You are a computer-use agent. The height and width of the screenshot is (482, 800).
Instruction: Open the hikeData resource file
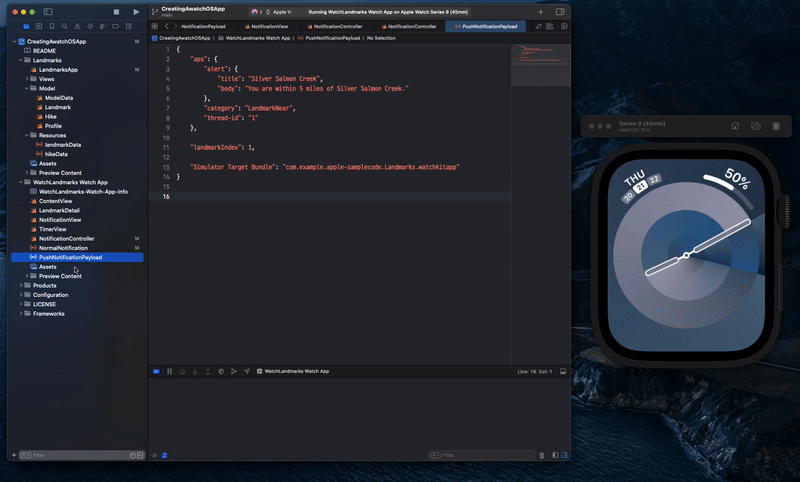pos(56,154)
